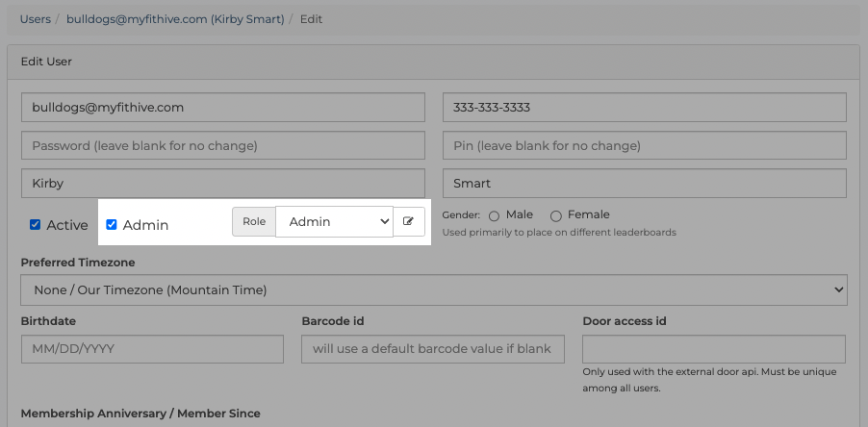Uncheck the Admin checkbox
Image resolution: width=868 pixels, height=427 pixels.
point(112,225)
